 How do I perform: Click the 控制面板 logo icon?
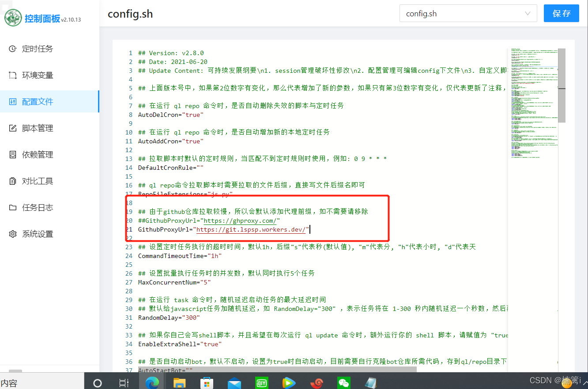pos(13,18)
